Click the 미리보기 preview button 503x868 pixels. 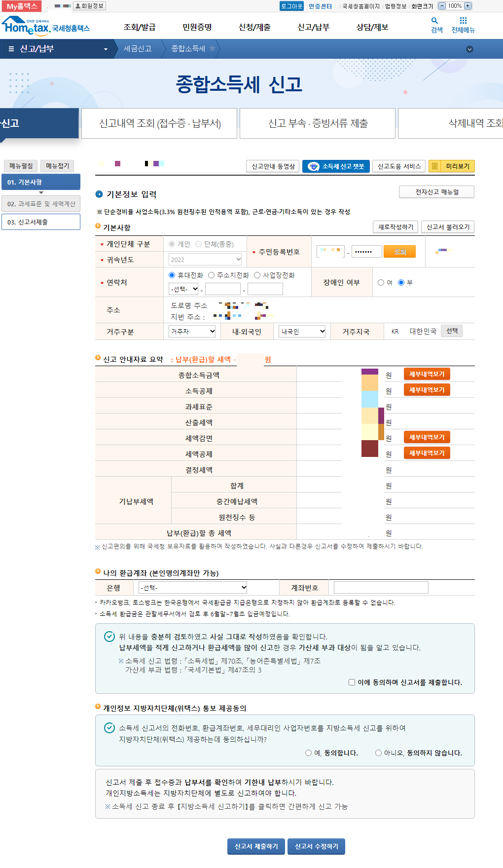pos(452,166)
